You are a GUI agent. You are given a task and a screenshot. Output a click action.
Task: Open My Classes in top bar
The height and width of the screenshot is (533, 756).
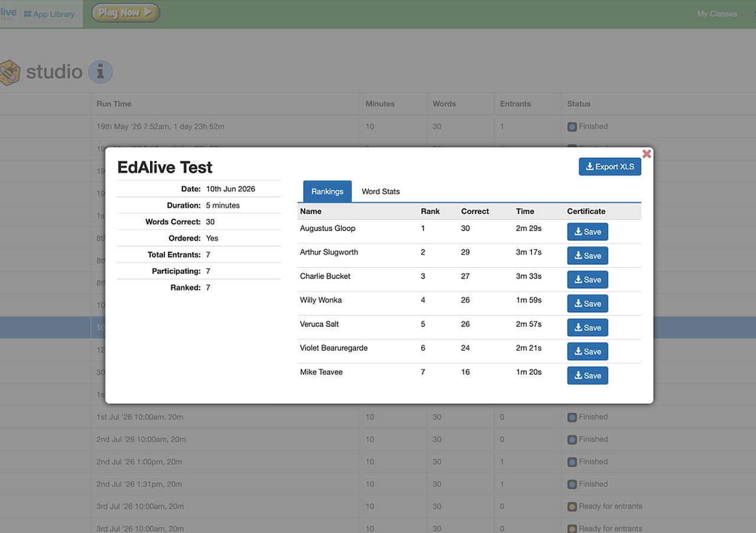point(717,14)
